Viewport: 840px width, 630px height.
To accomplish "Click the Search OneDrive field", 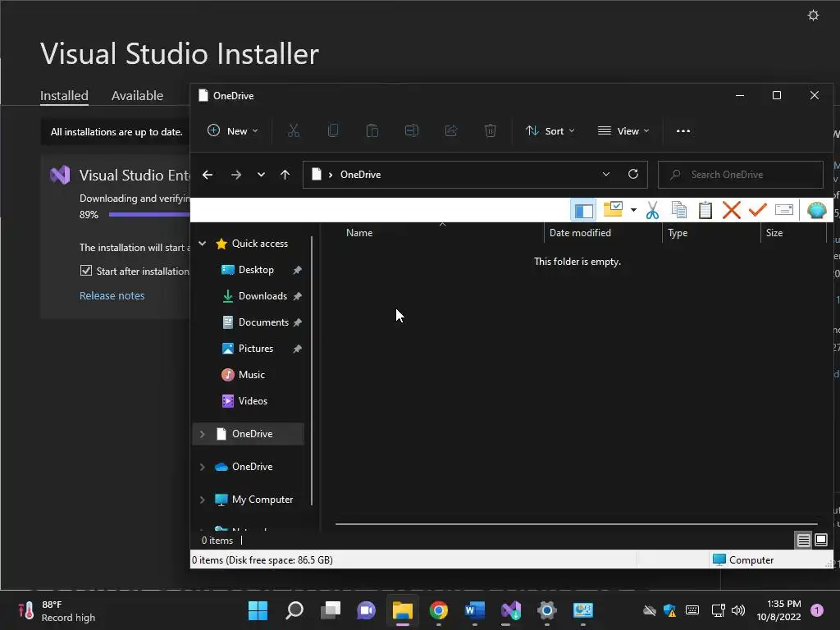I will click(x=741, y=175).
